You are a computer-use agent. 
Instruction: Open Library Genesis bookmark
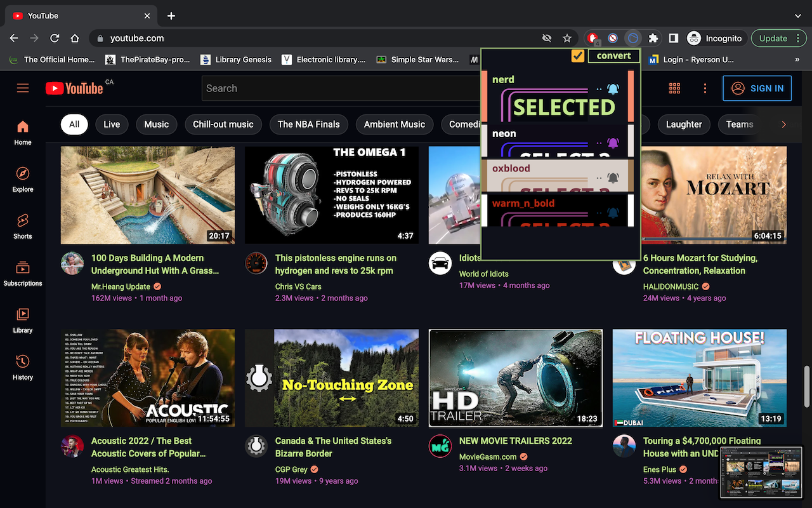[x=236, y=60]
